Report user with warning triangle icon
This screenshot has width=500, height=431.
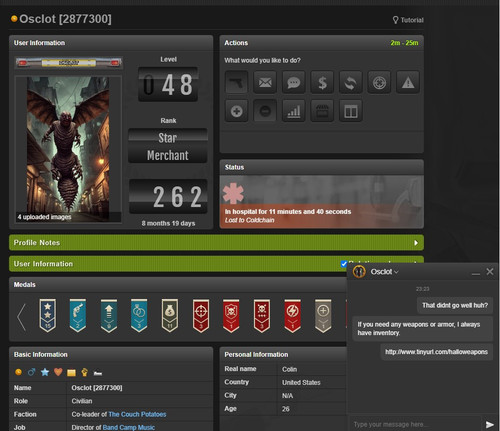(x=408, y=82)
